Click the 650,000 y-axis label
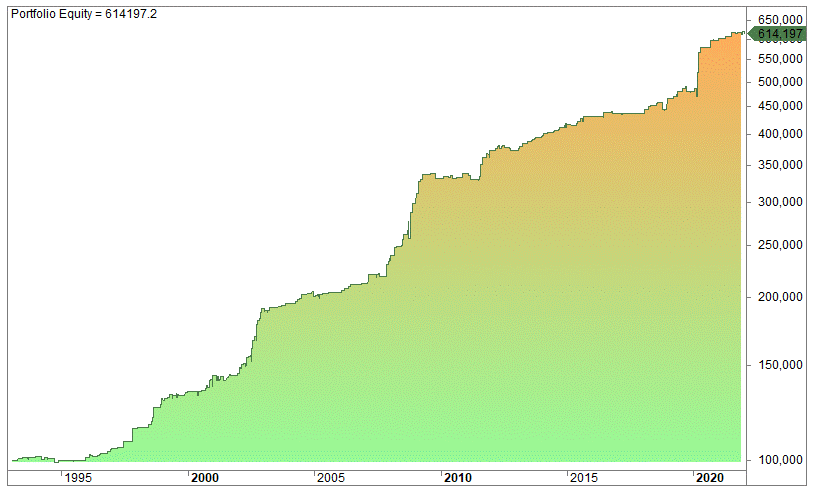This screenshot has height=494, width=814. [781, 20]
